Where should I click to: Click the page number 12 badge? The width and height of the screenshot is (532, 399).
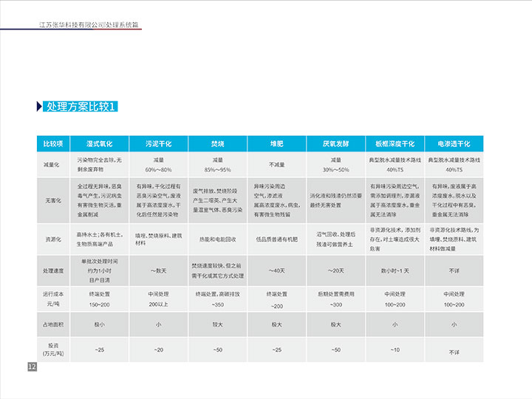32,367
